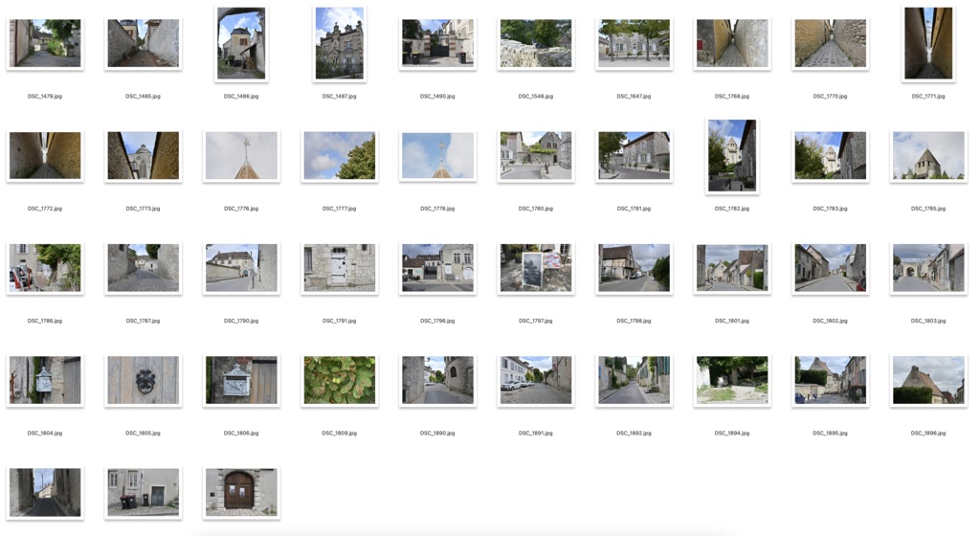
Task: Select the DSC_1776.jpg spire thumbnail
Action: pos(241,156)
